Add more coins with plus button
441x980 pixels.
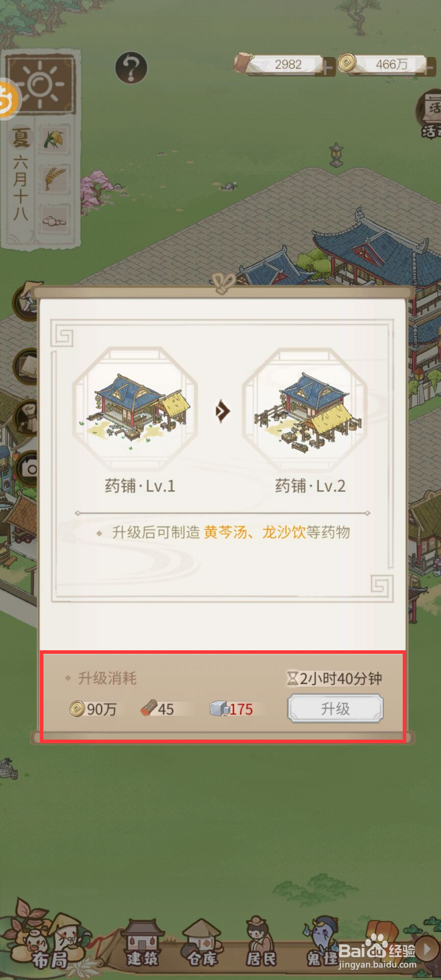click(431, 66)
